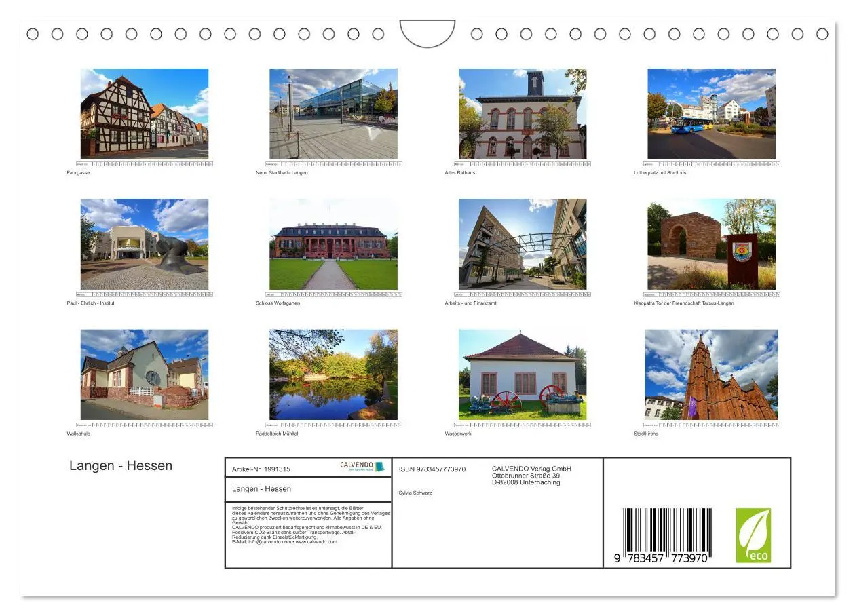The image size is (855, 616).
Task: Click the 'Paul - Ehrlich - Institut' caption
Action: (90, 303)
